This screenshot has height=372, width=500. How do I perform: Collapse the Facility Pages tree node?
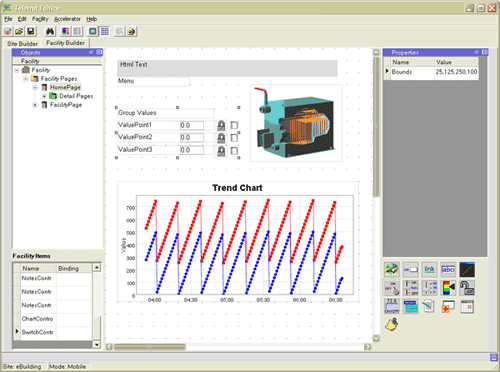tap(26, 79)
